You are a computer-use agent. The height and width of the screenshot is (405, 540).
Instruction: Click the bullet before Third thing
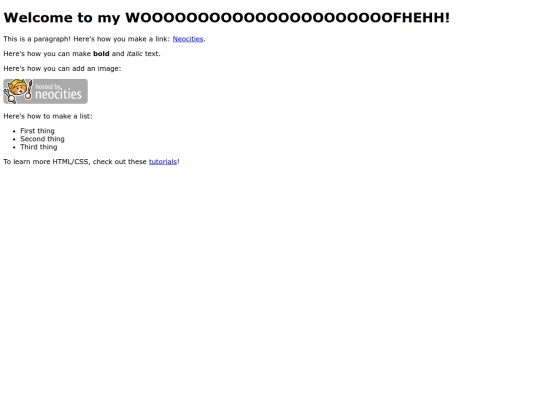point(14,147)
